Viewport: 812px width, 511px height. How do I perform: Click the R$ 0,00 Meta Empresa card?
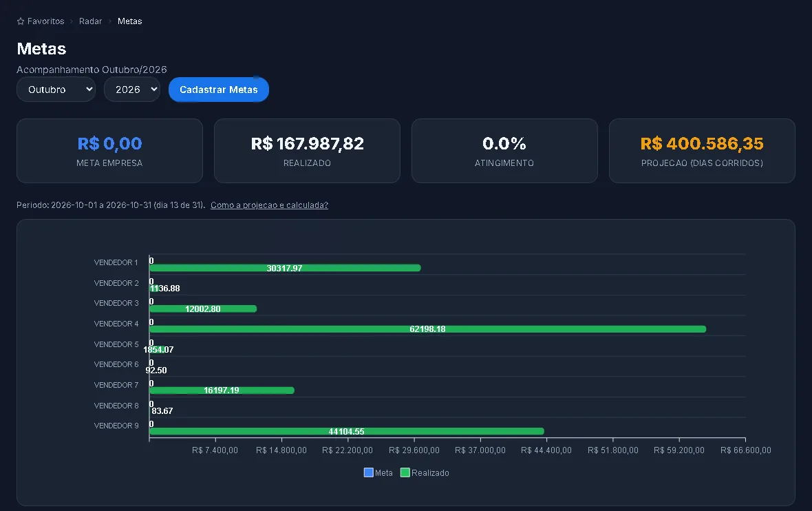tap(110, 151)
